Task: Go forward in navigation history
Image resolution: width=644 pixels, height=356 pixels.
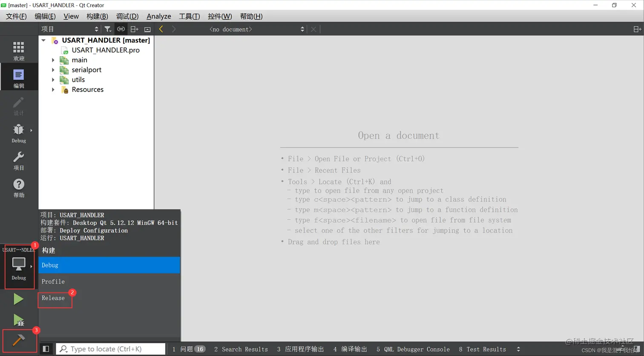Action: 174,29
